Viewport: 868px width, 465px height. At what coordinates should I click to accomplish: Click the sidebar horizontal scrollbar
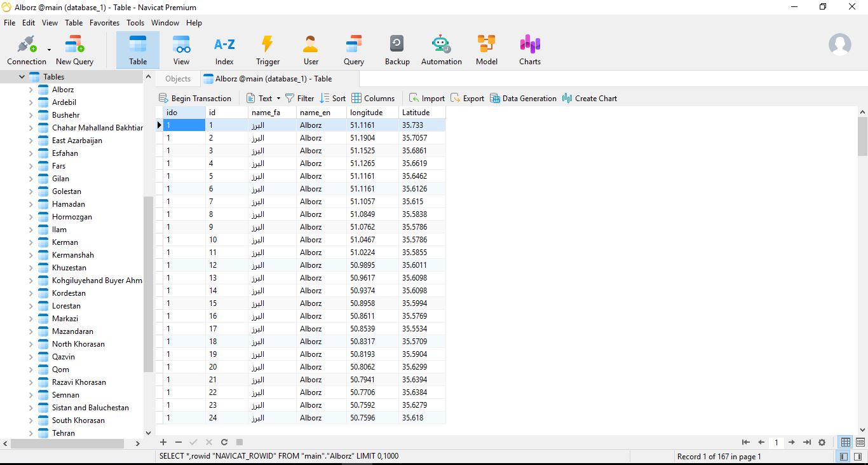point(67,443)
